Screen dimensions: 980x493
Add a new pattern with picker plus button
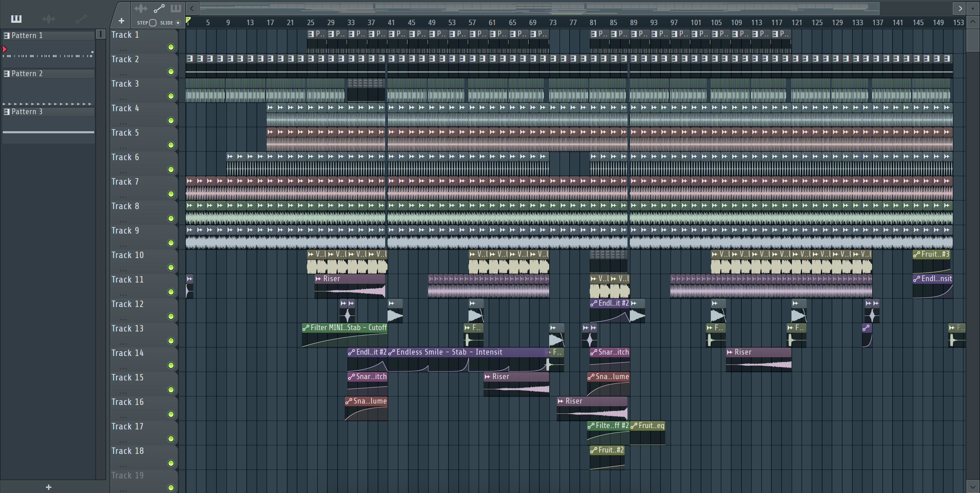point(48,487)
